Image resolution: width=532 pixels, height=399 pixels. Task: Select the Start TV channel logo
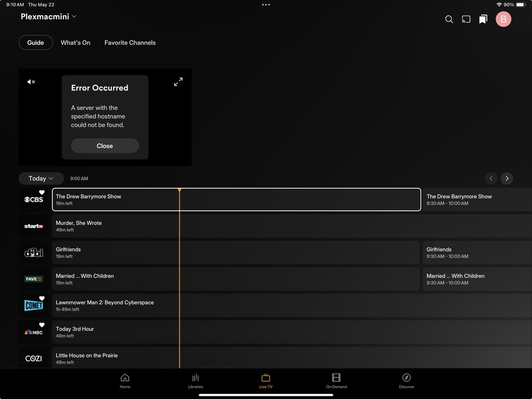click(34, 226)
